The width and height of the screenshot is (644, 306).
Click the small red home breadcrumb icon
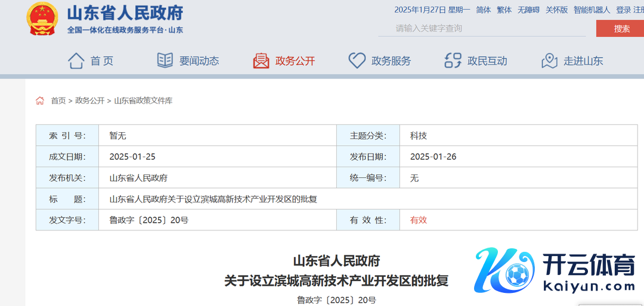pyautogui.click(x=40, y=101)
